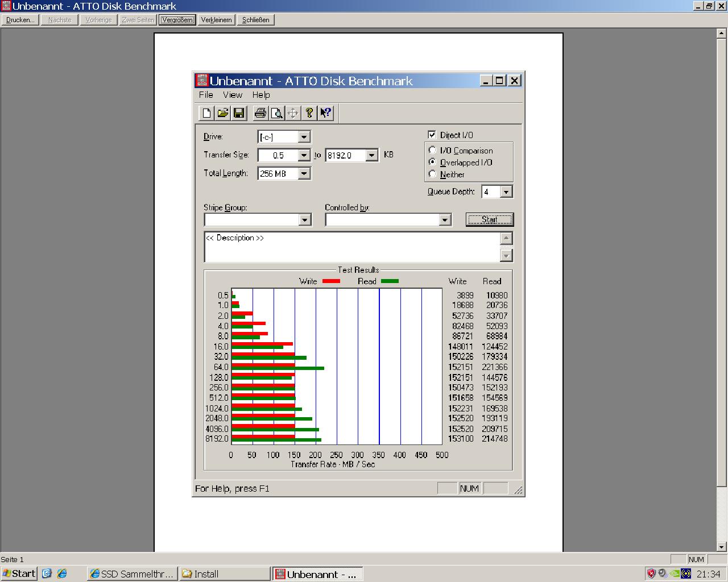Screen dimensions: 728x582
Task: Click the Nächste page button
Action: (x=60, y=20)
